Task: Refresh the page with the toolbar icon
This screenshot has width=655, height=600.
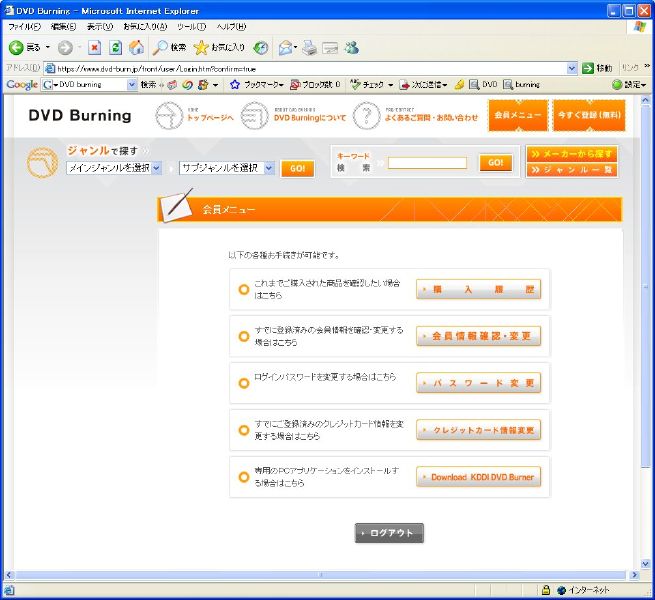Action: (x=115, y=47)
